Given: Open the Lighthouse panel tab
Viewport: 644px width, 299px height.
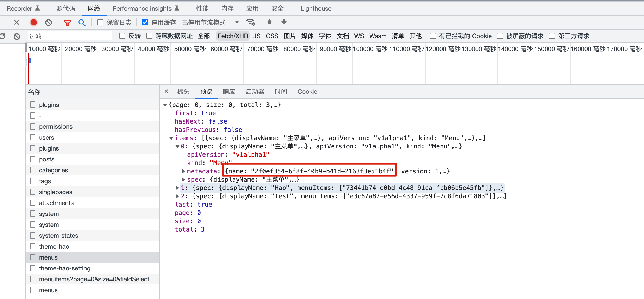Looking at the screenshot, I should click(x=316, y=8).
